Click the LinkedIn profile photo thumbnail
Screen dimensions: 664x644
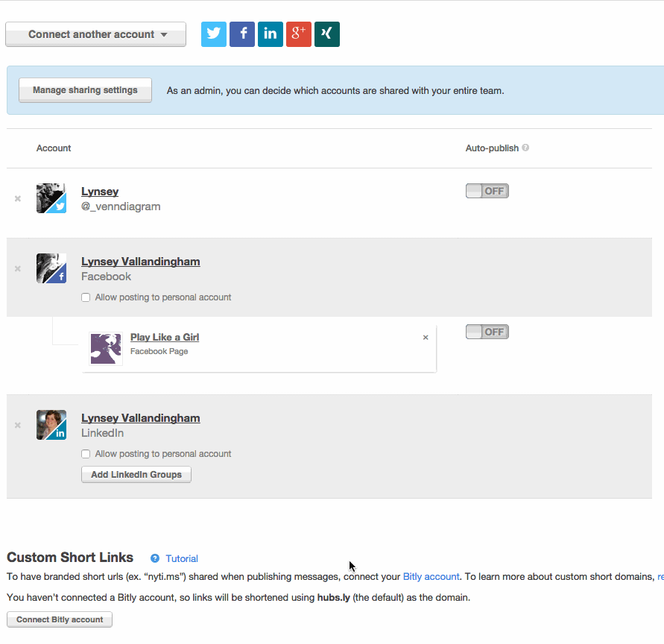click(x=51, y=425)
